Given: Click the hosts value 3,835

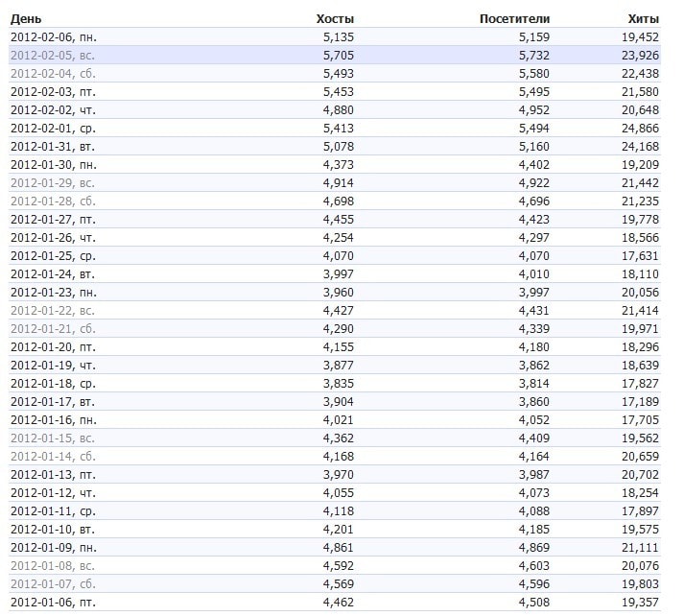Looking at the screenshot, I should 339,383.
